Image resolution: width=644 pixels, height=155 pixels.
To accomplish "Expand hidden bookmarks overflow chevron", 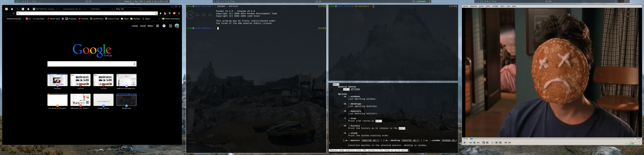I will coord(159,19).
